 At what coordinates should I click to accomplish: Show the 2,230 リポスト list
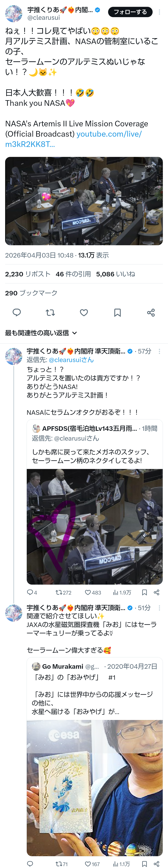pos(28,274)
